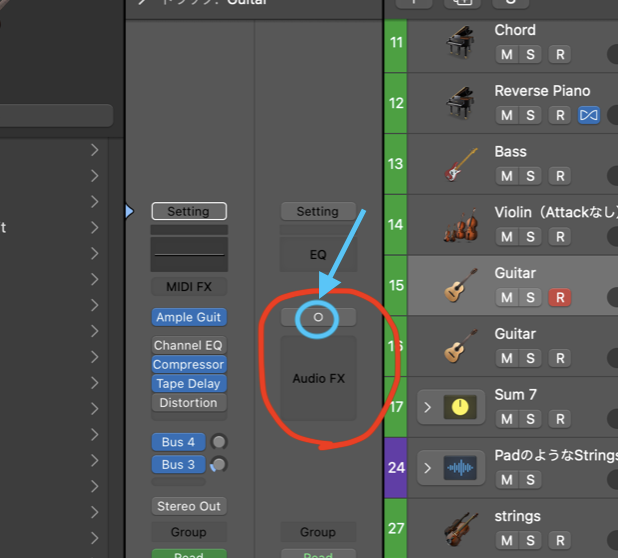618x558 pixels.
Task: Click the guitar icon on track 16
Action: coord(460,346)
